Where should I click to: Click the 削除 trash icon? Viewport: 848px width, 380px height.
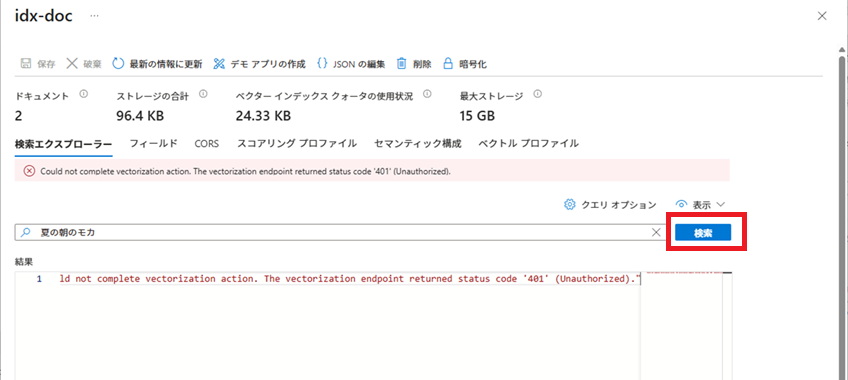click(x=402, y=64)
